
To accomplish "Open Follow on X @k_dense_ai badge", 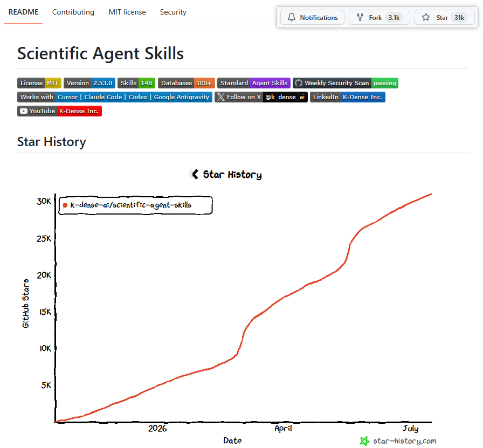I will [x=261, y=97].
